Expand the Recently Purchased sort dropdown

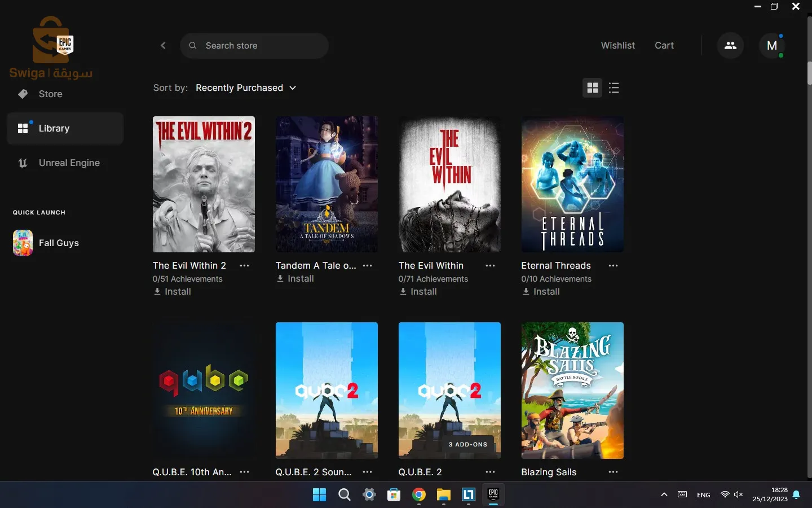[x=246, y=88]
